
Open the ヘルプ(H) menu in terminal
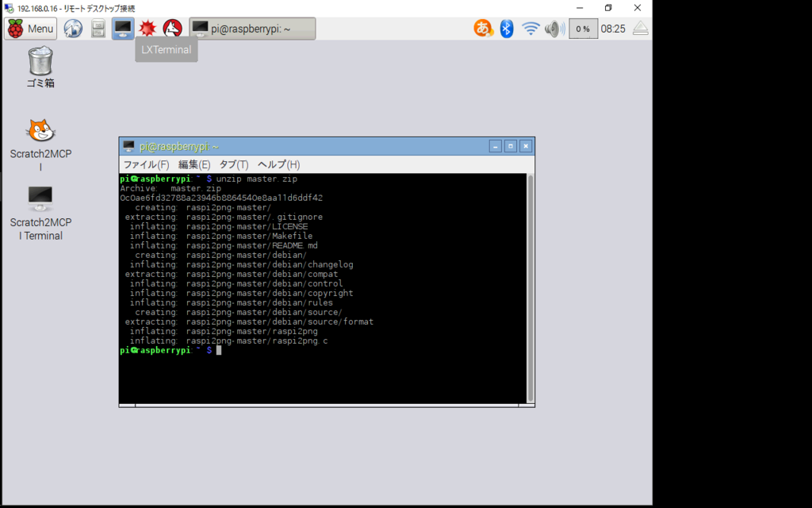(278, 165)
